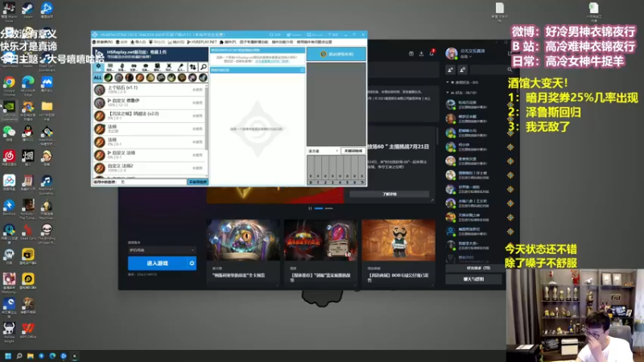Expand the favorite friends group in Battle.net
This screenshot has width=644, height=362.
(x=448, y=82)
